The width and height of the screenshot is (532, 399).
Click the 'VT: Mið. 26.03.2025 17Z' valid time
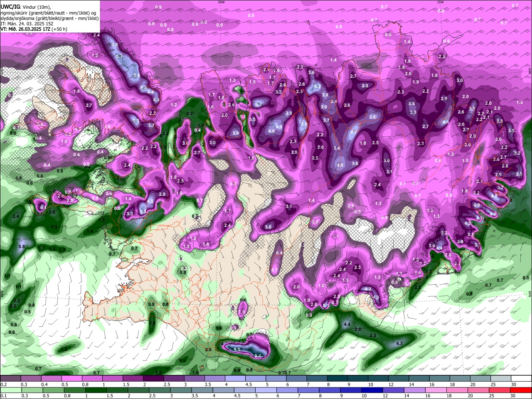click(x=25, y=29)
